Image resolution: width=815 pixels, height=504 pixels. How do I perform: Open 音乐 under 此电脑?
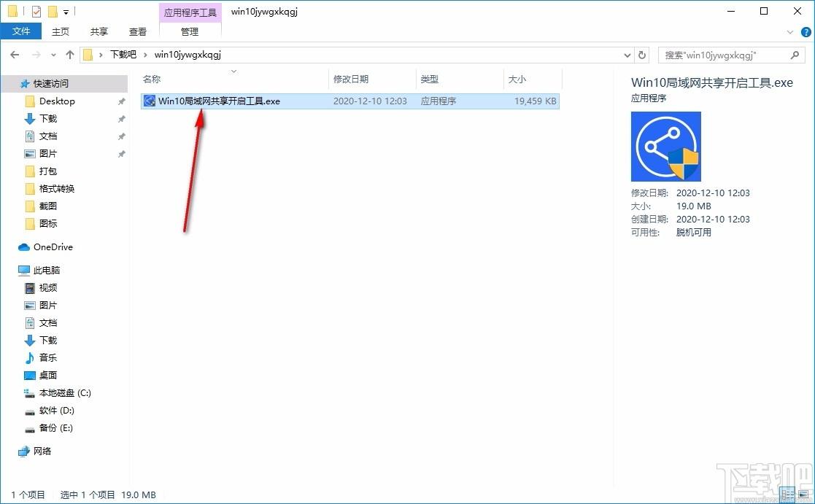48,357
